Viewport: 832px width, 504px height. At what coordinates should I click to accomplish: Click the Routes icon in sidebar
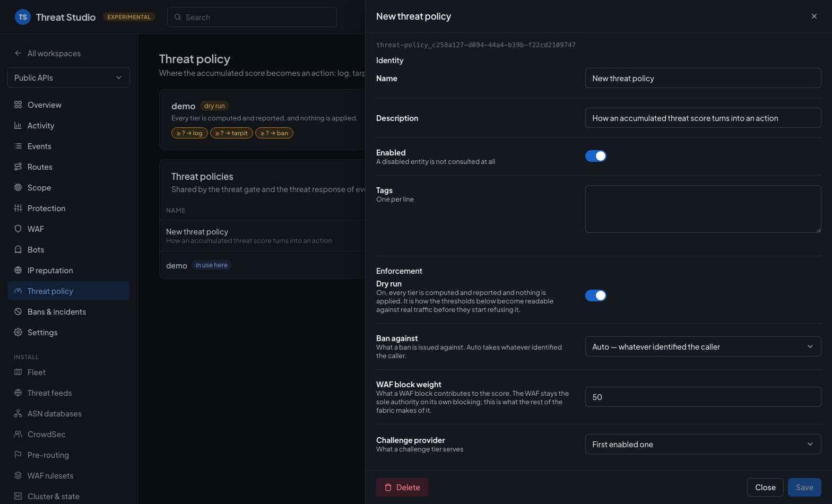pos(18,167)
